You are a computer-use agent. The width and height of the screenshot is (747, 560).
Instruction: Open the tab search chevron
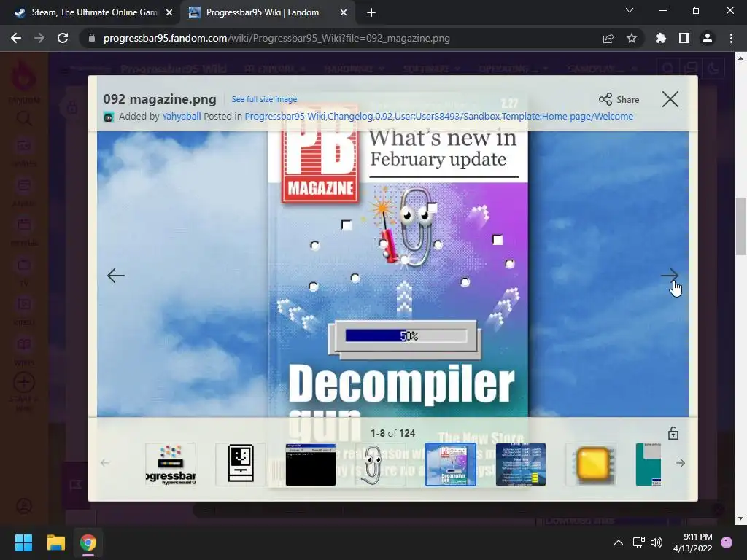[x=630, y=10]
